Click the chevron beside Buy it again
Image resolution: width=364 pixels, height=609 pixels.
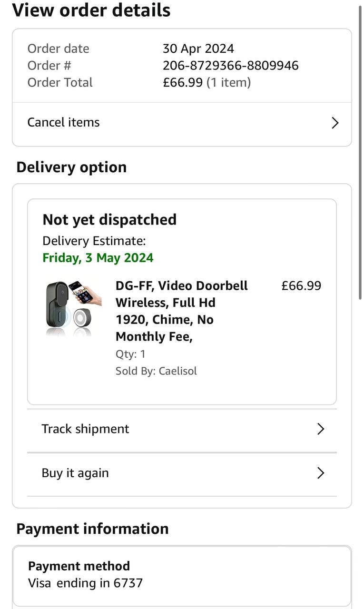coord(321,473)
